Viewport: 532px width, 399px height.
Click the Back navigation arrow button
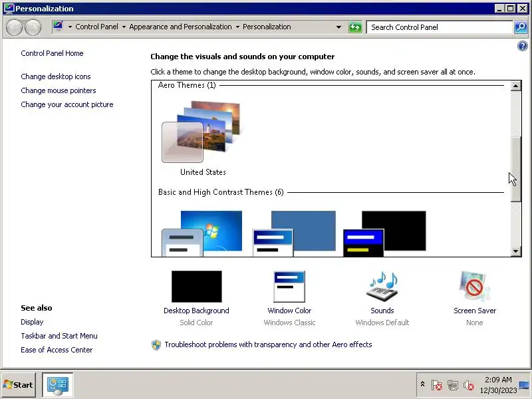(14, 27)
